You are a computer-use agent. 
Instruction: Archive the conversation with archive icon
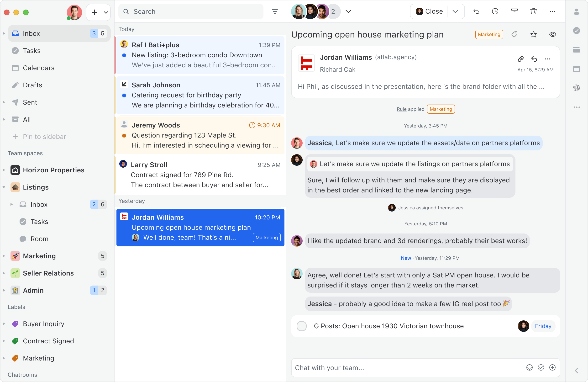coord(514,11)
